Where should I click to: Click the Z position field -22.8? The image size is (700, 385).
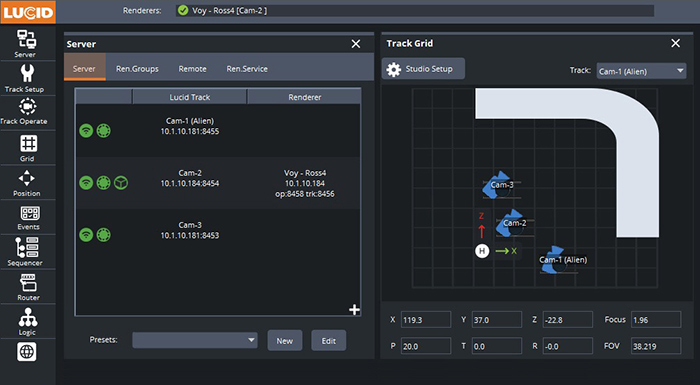pos(567,320)
